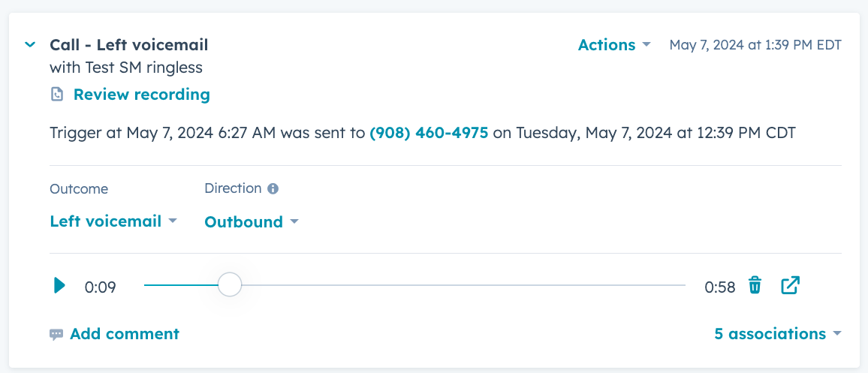Click the Direction info icon
This screenshot has height=373, width=868.
(273, 188)
